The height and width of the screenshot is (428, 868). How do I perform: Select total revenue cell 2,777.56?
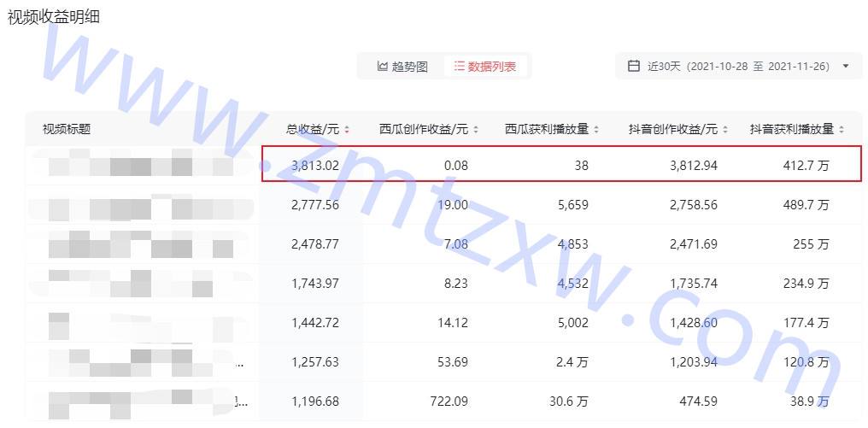coord(315,205)
